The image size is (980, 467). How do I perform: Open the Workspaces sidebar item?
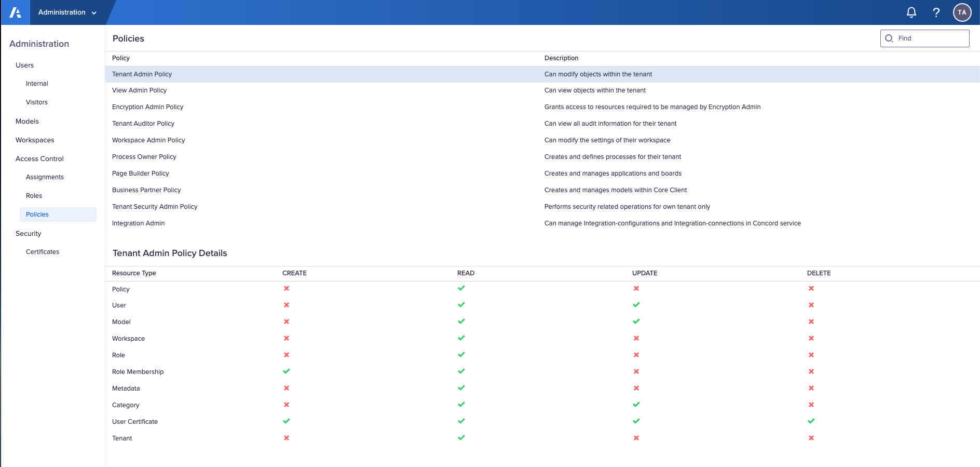35,140
